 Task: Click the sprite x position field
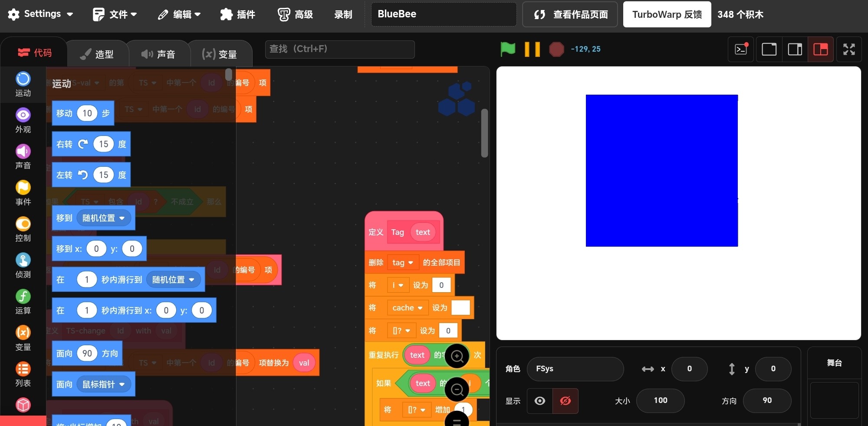click(x=689, y=369)
